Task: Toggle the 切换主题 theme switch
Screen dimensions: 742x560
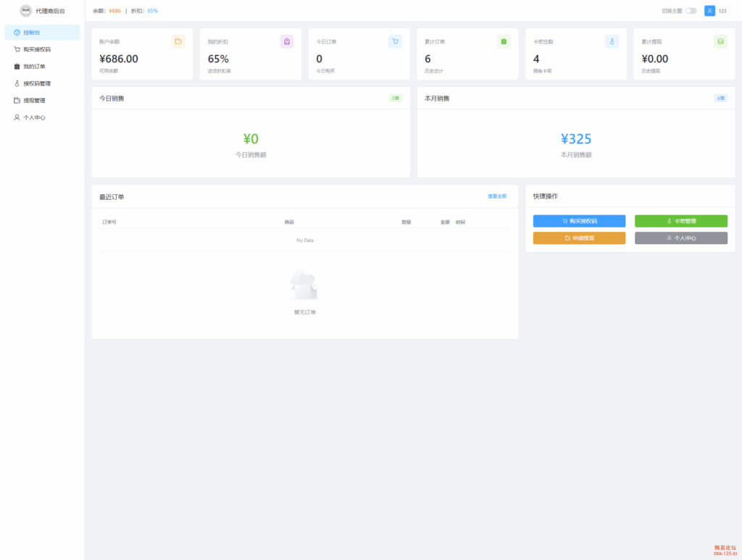Action: [x=691, y=11]
